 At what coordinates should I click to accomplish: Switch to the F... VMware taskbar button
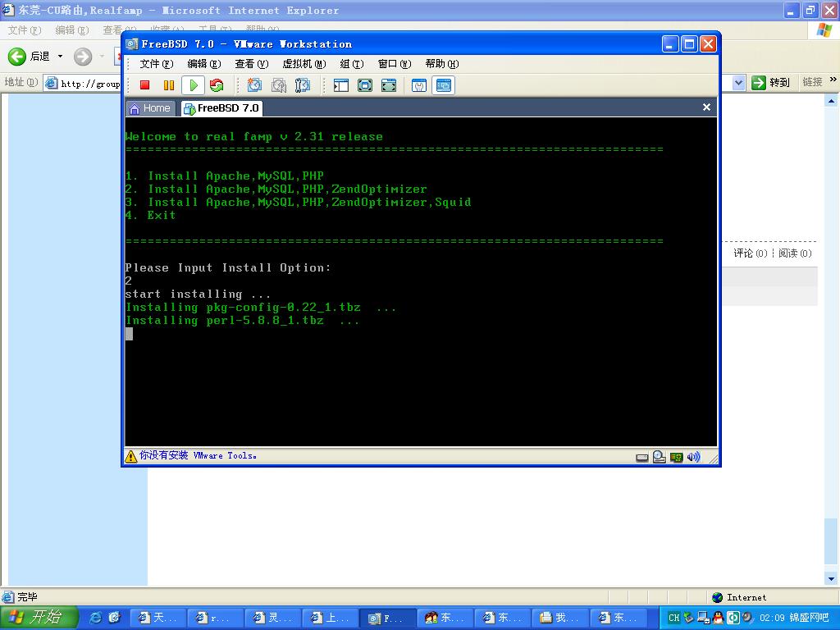(x=388, y=618)
